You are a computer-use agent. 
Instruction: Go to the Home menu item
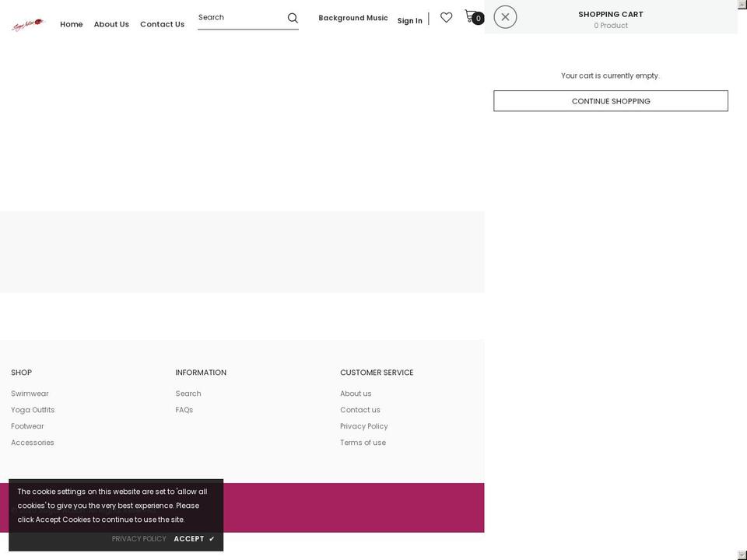tap(72, 24)
